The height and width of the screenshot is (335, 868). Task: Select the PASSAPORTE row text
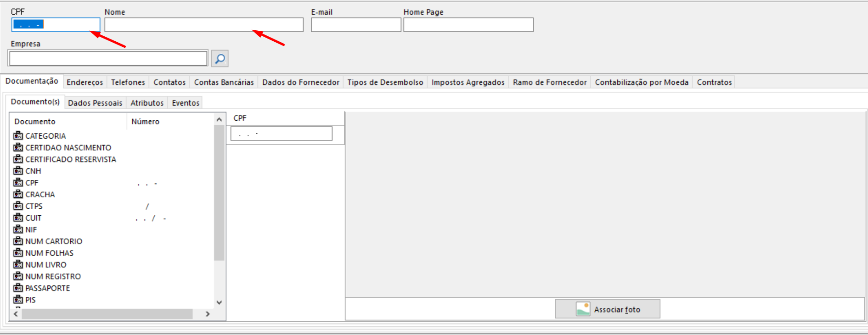click(48, 288)
